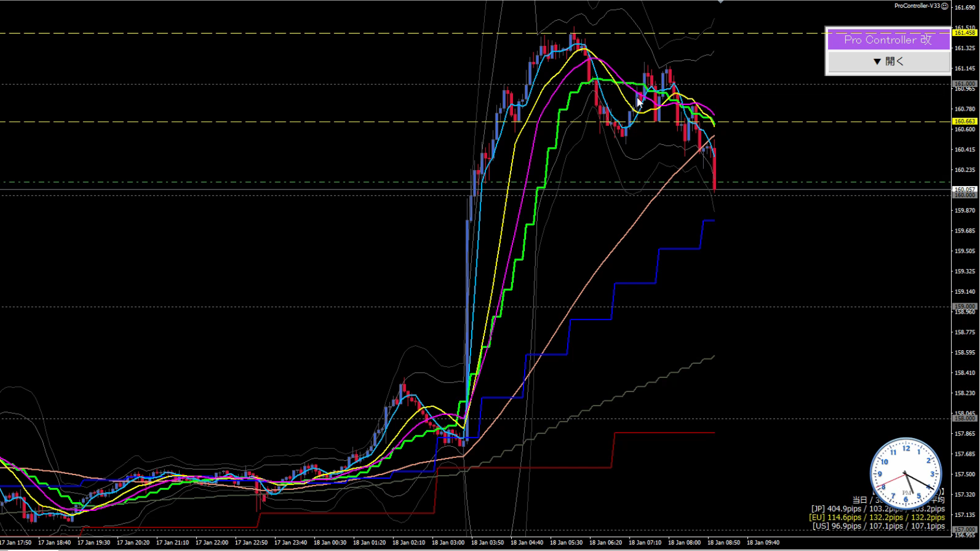Click the 18 Jan 00:30 time axis label
This screenshot has height=551, width=980.
(330, 543)
